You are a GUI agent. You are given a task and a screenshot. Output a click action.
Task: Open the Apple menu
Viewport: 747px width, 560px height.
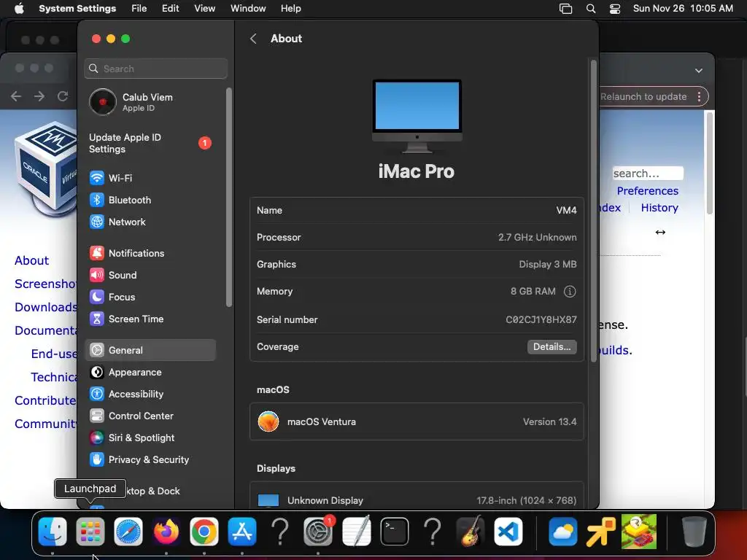click(19, 9)
